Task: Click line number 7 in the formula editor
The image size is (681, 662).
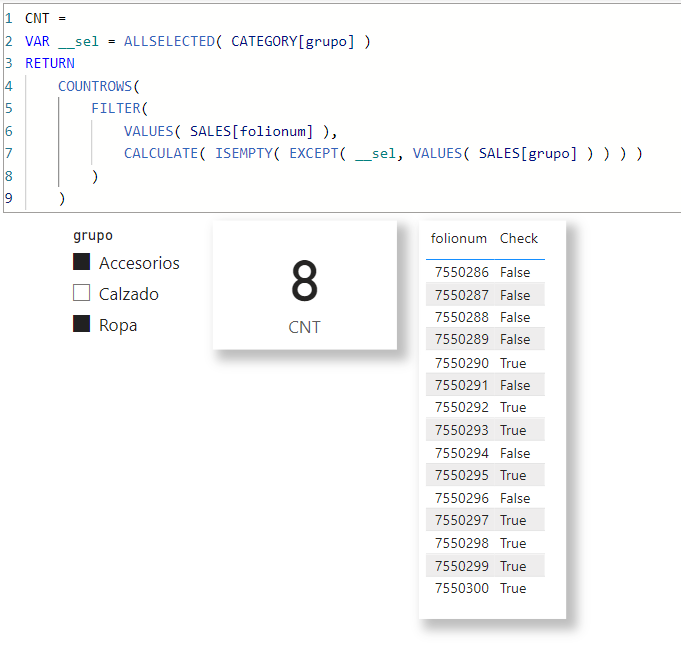Action: click(9, 153)
